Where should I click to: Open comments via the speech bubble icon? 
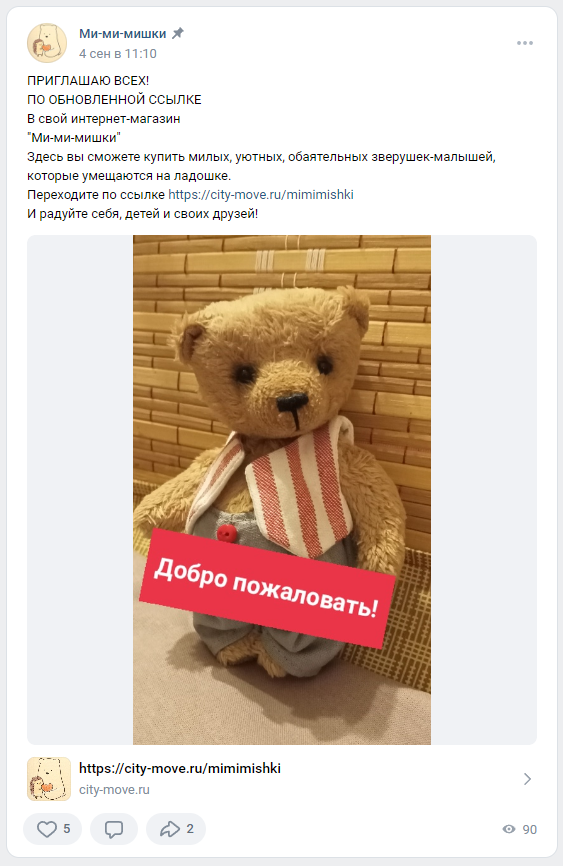tap(114, 829)
